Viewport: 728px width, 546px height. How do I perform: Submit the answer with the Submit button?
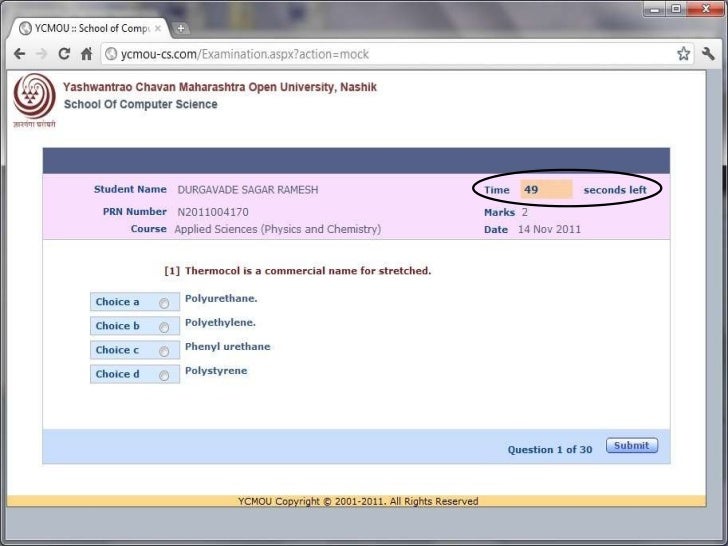[632, 446]
